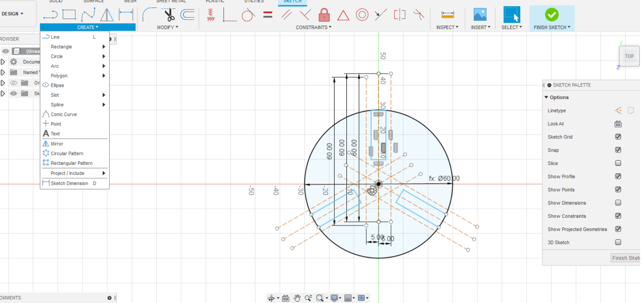Click the Look At icon in Sketch Palette

pos(618,124)
